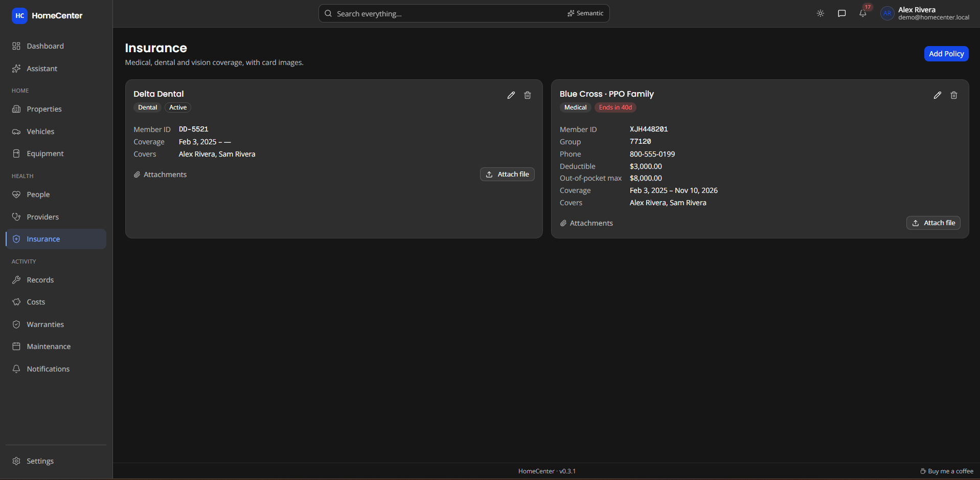Toggle Semantic search mode
This screenshot has height=480, width=980.
pyautogui.click(x=585, y=13)
